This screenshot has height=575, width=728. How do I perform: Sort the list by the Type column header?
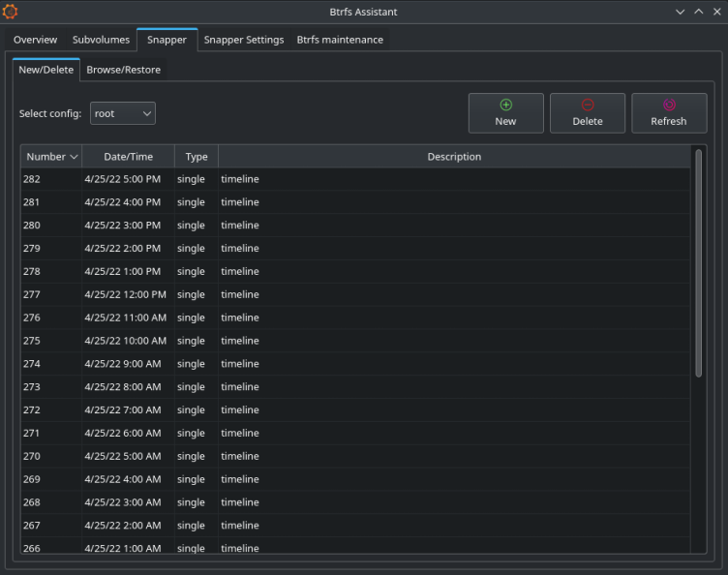click(x=197, y=157)
